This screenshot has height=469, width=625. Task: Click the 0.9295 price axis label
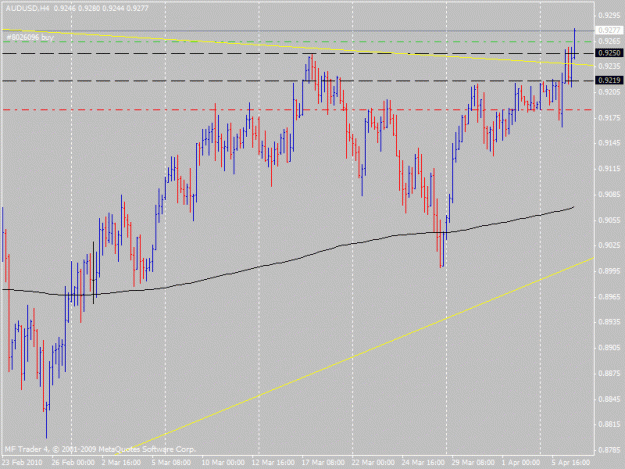point(609,16)
